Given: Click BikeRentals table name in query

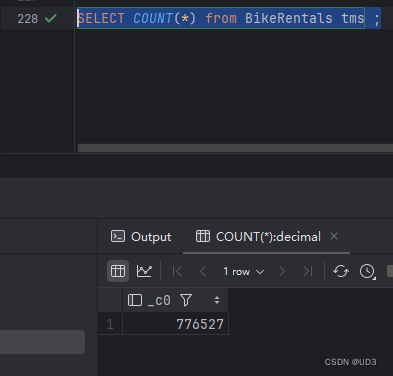Looking at the screenshot, I should tap(289, 18).
